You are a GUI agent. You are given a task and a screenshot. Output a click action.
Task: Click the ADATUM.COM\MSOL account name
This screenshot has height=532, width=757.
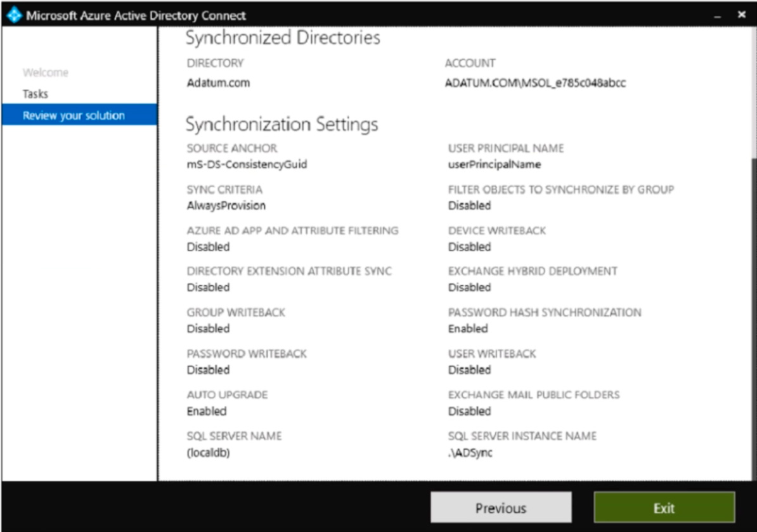pos(535,83)
